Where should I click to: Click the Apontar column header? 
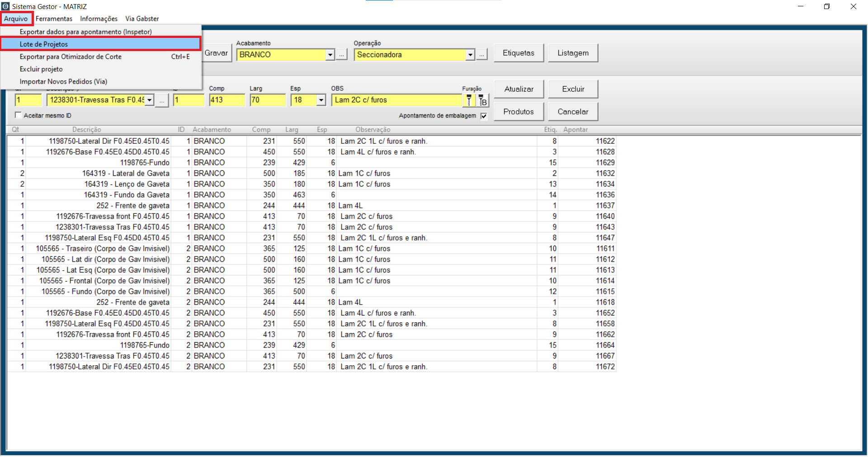[576, 130]
